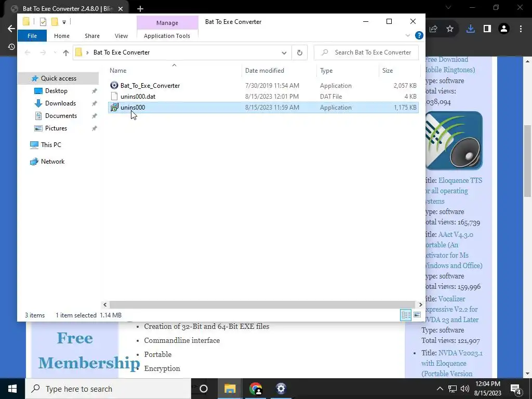
Task: Bookmark this page with the star icon
Action: tap(450, 29)
